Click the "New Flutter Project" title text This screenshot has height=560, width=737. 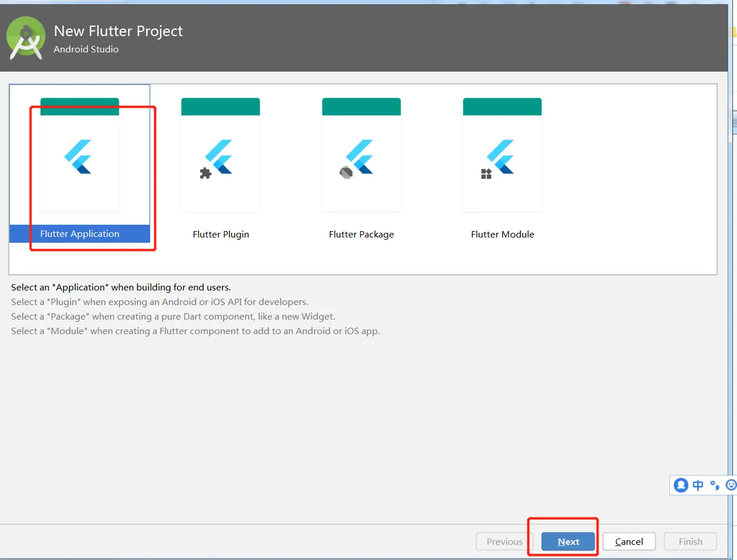(x=118, y=31)
